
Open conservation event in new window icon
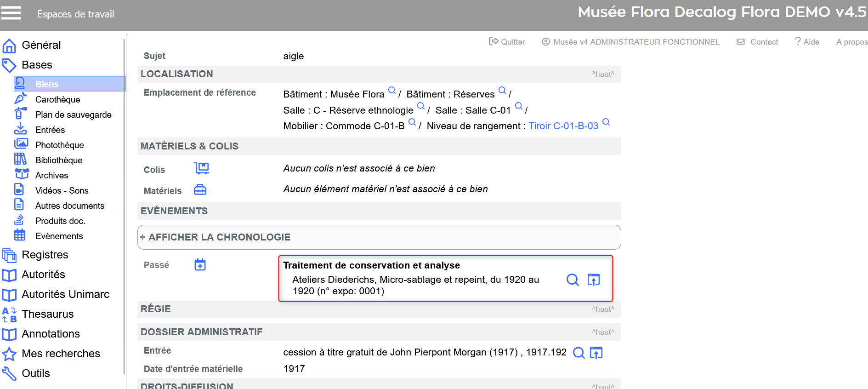pos(594,280)
